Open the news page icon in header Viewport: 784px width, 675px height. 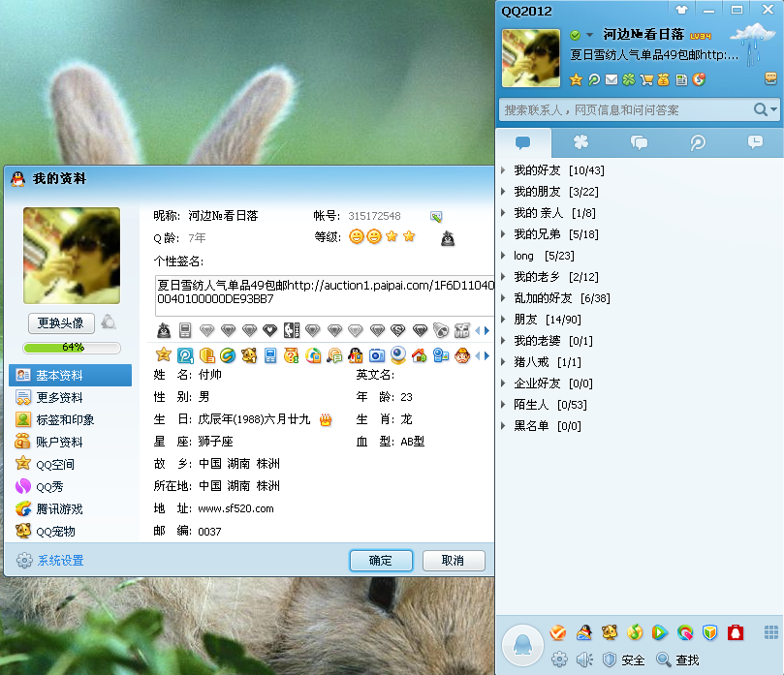click(x=681, y=79)
